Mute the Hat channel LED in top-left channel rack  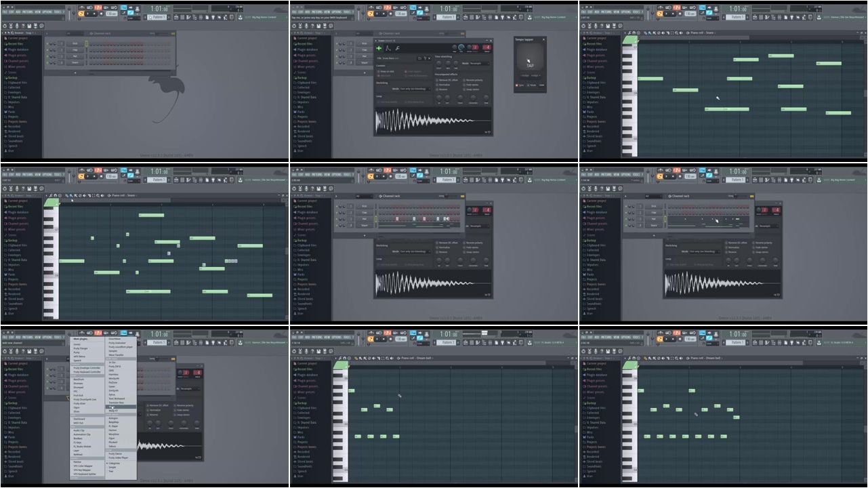click(47, 56)
